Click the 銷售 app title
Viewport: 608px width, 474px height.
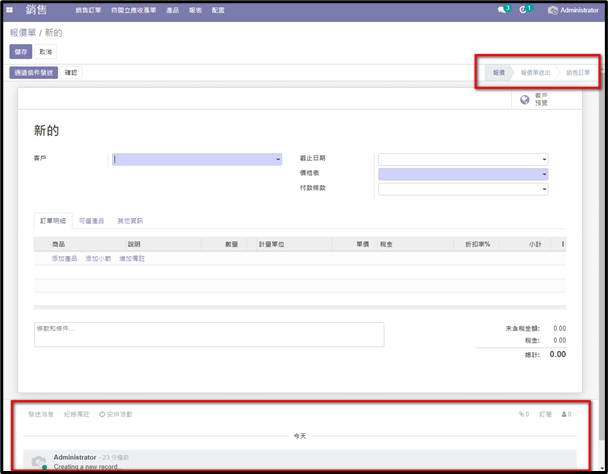click(x=36, y=10)
